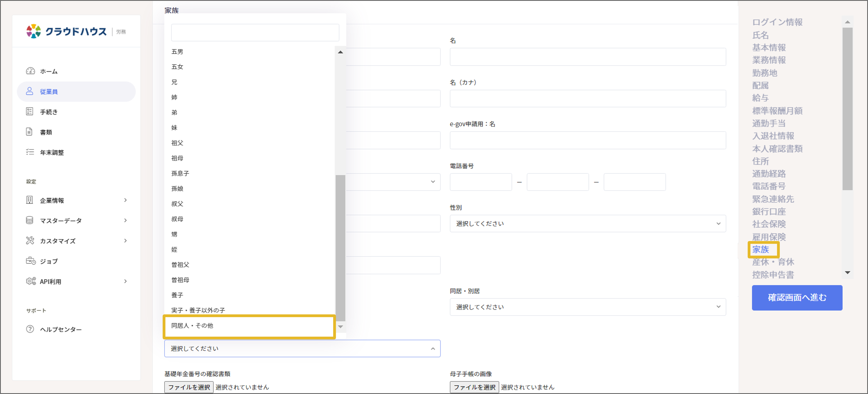Click the dropdown search text field

[255, 33]
